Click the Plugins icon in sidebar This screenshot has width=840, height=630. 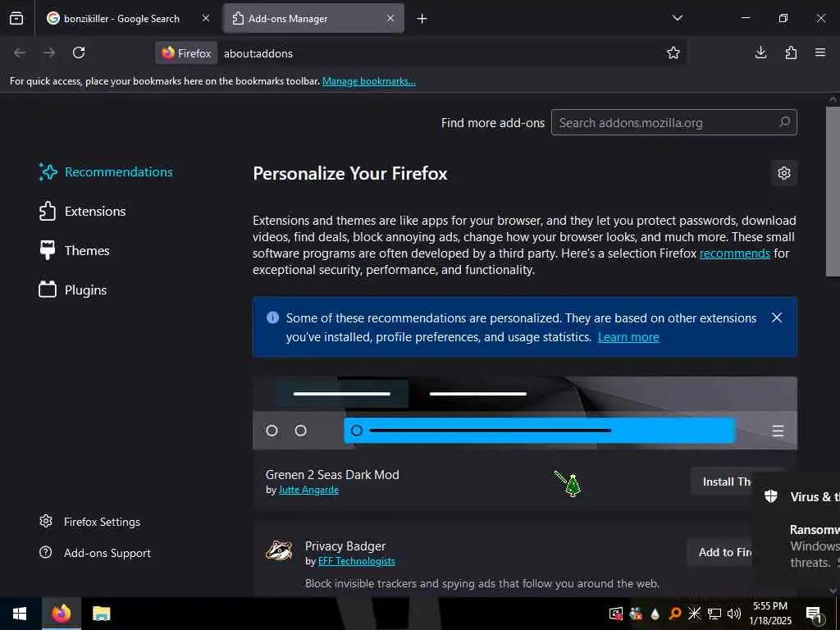pos(48,290)
